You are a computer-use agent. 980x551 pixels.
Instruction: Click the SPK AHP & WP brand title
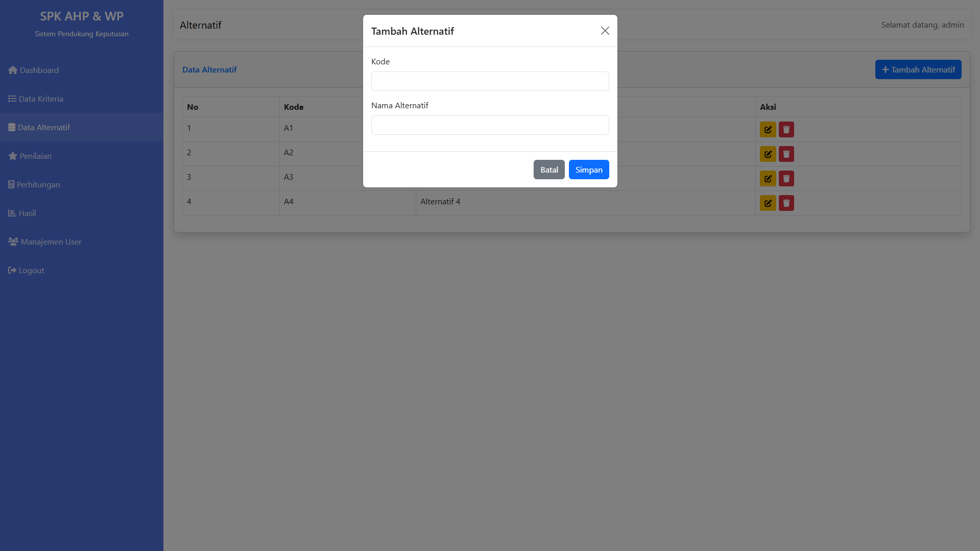[x=82, y=16]
